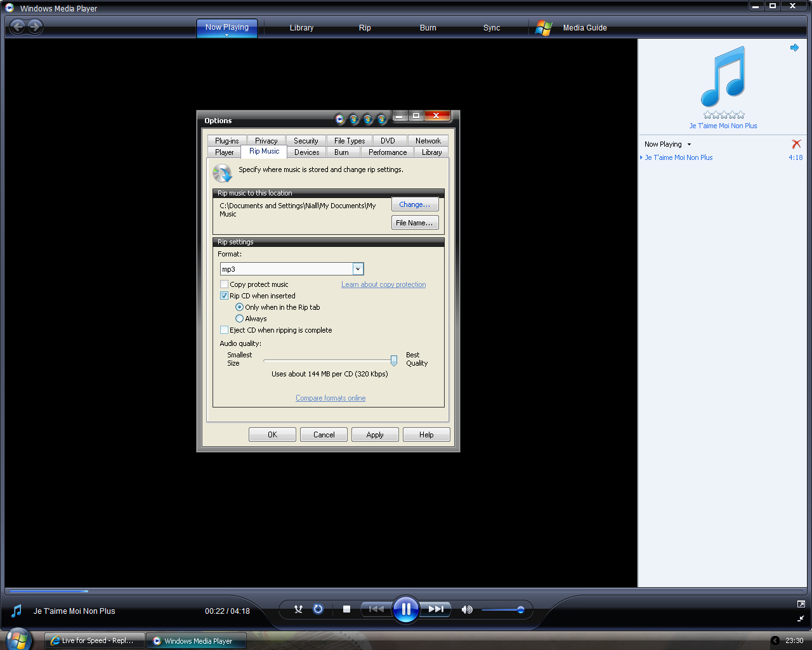Screen dimensions: 812x650
Task: Open Help from the Options dialog
Action: (x=426, y=435)
